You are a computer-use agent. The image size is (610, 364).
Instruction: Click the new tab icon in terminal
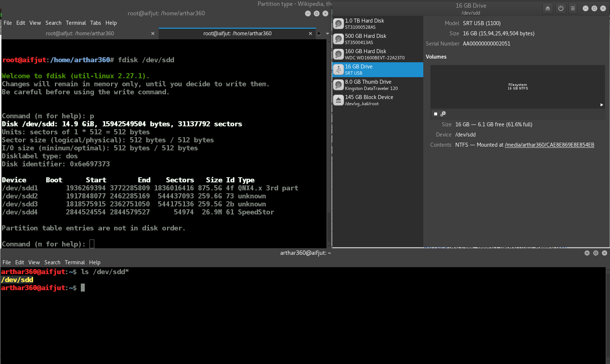pyautogui.click(x=319, y=33)
